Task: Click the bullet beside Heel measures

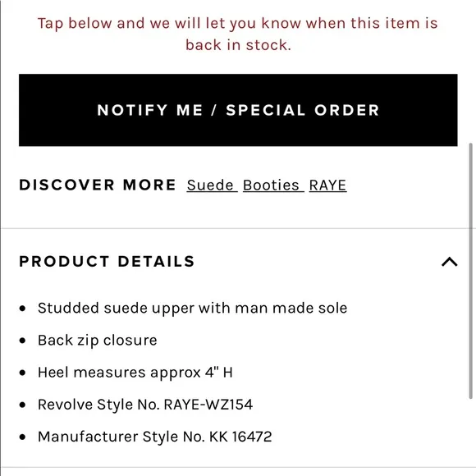Action: click(x=22, y=373)
